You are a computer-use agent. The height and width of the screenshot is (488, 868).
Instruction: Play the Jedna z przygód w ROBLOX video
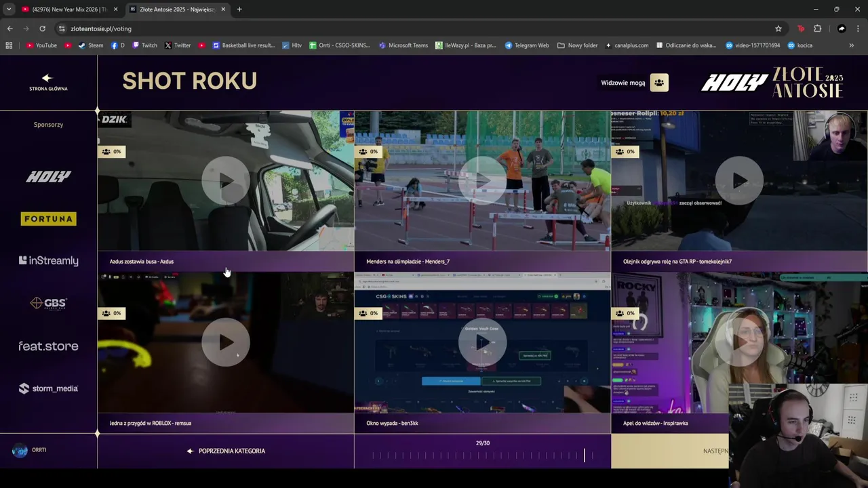226,342
